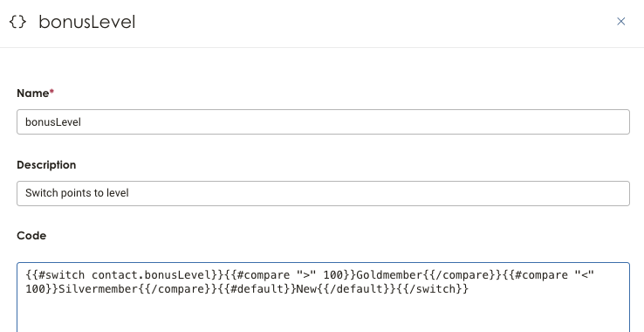Click the empty area of the Code editor
The image size is (644, 332).
323,315
